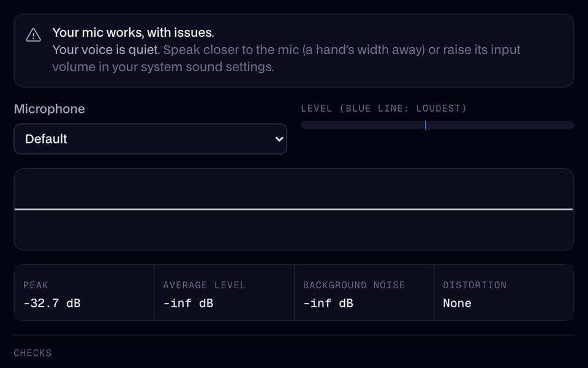Click the "Speak closer to the mic" advice text
This screenshot has height=368, width=588.
(286, 58)
